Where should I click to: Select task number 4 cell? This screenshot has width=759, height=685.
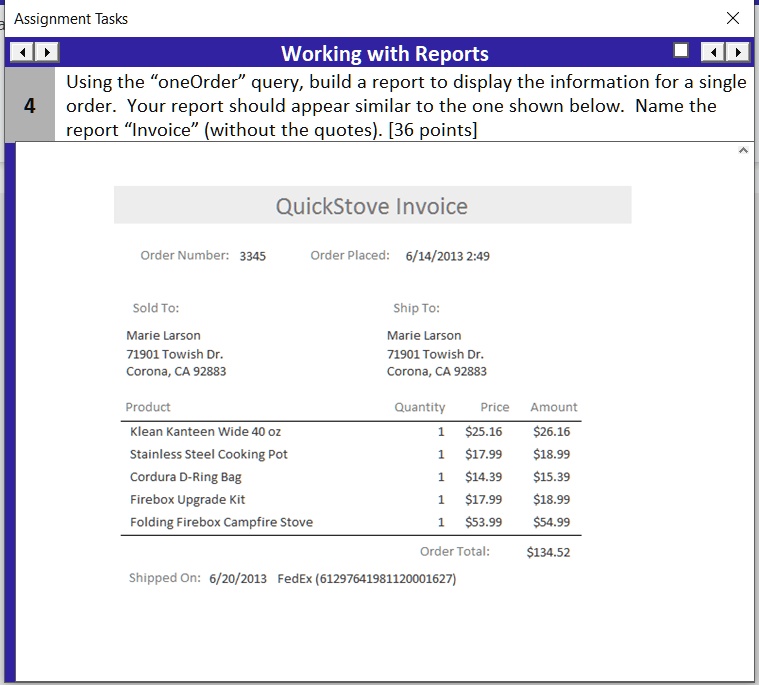pos(30,105)
